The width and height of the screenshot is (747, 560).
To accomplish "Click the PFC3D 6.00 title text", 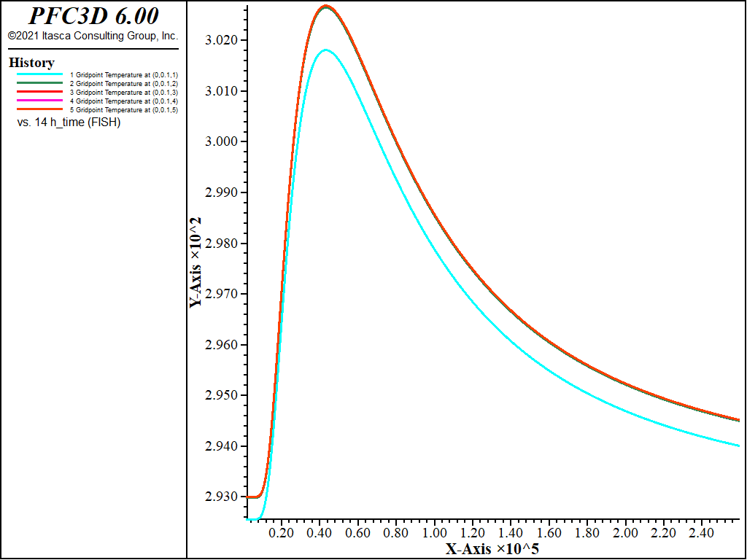I will [x=93, y=16].
